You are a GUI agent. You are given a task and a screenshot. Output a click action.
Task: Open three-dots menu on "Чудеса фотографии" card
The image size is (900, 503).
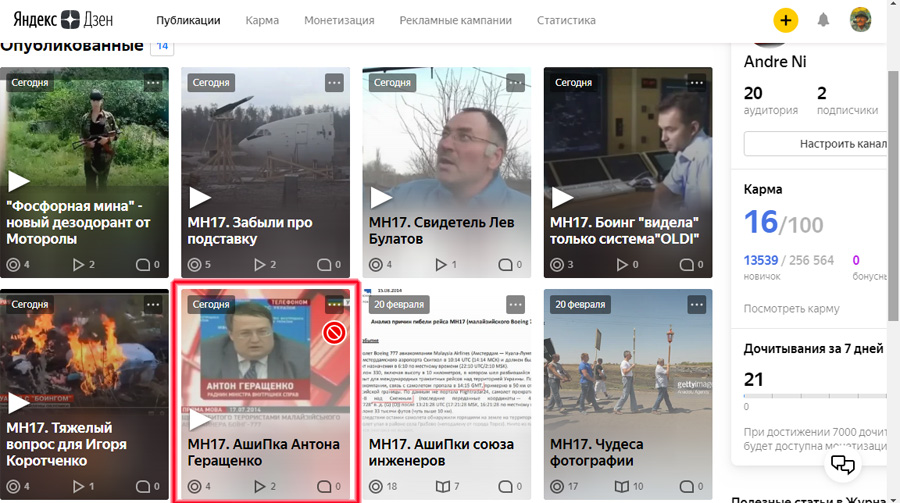(697, 304)
